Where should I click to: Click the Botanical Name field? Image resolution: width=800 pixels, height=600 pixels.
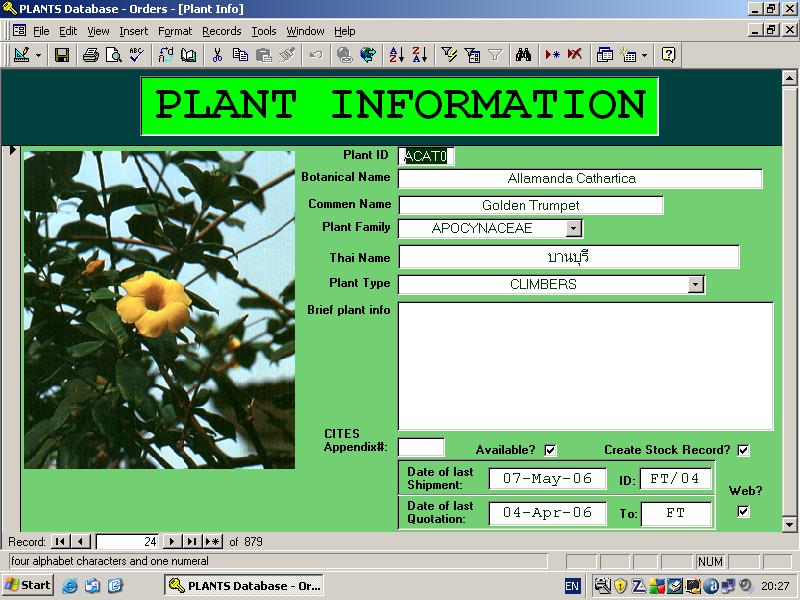click(581, 179)
